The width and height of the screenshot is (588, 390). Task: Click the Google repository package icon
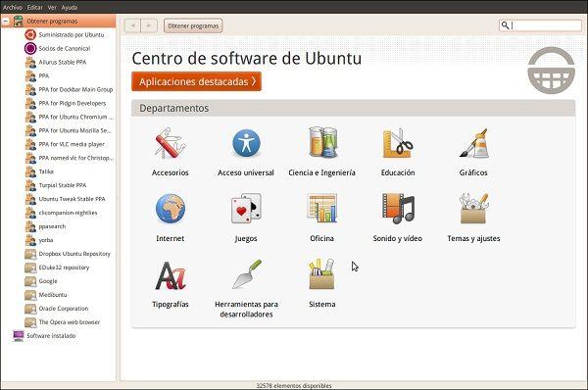click(x=30, y=281)
